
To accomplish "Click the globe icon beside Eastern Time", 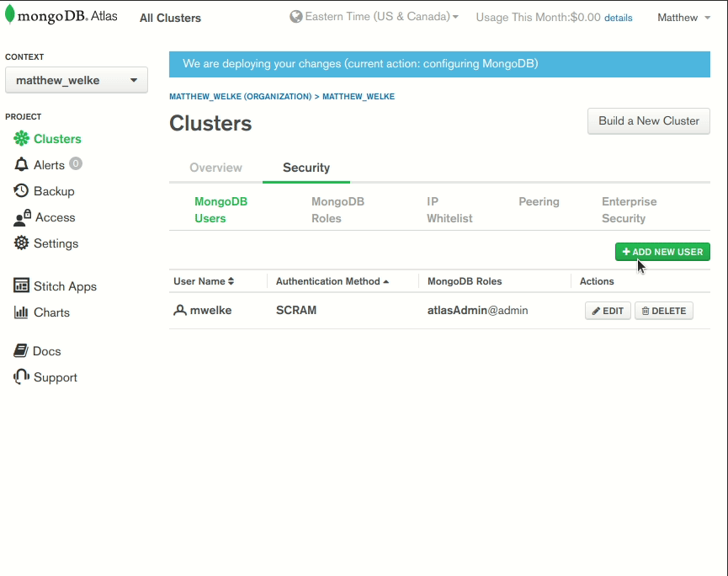I will [x=295, y=17].
